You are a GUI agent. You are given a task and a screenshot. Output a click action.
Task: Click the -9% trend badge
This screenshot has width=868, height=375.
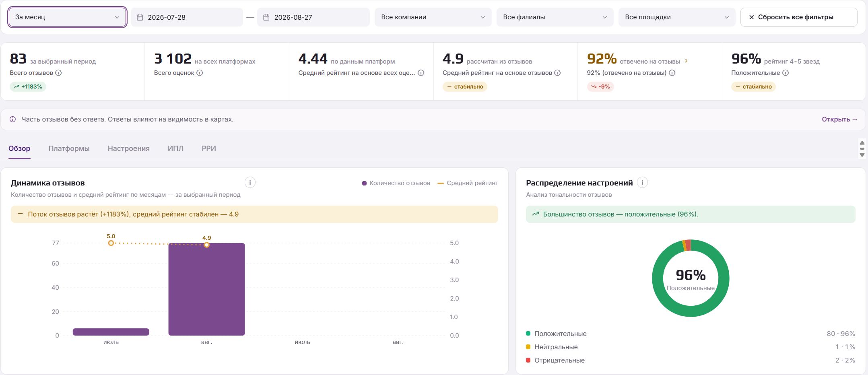click(600, 87)
